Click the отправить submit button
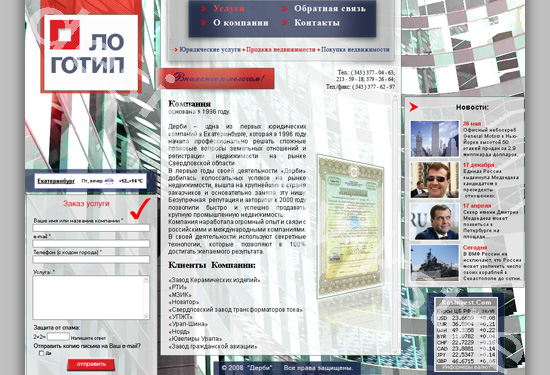 tap(91, 364)
